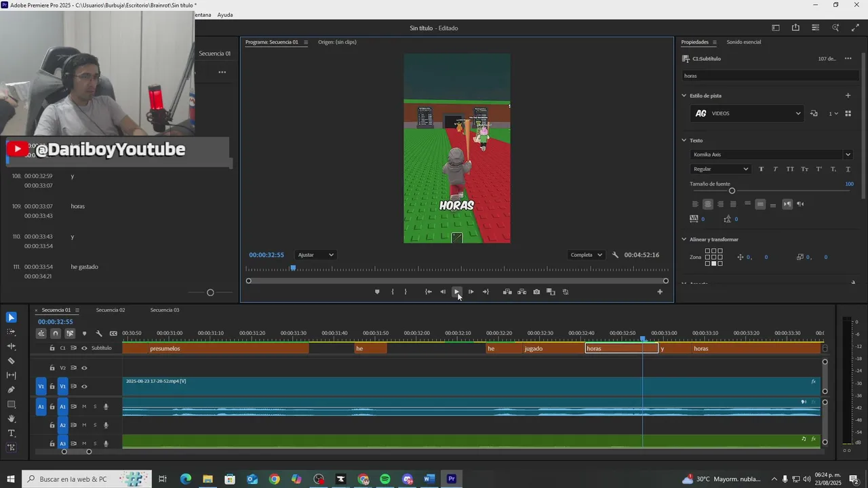Open the Sonido esencial panel tab
Viewport: 868px width, 488px height.
pos(744,42)
